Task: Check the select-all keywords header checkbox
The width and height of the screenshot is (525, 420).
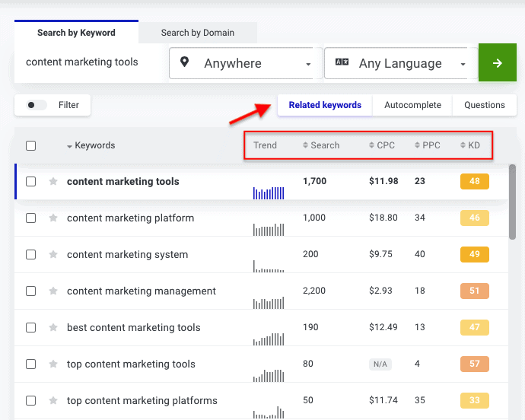Action: (x=31, y=146)
